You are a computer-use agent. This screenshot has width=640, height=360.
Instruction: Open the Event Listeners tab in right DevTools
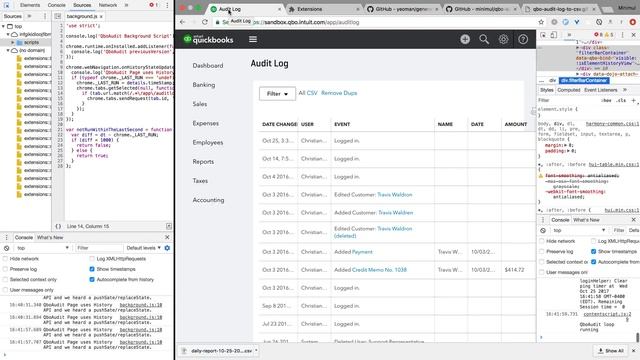click(600, 90)
